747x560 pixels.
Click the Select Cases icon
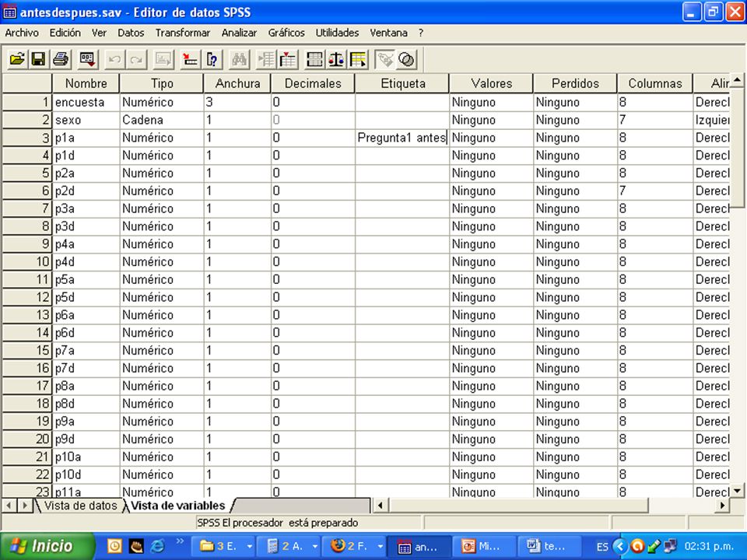(358, 60)
